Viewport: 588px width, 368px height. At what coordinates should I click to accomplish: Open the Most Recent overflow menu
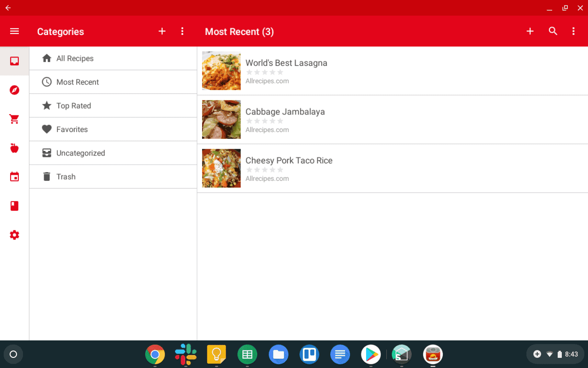[x=573, y=31]
